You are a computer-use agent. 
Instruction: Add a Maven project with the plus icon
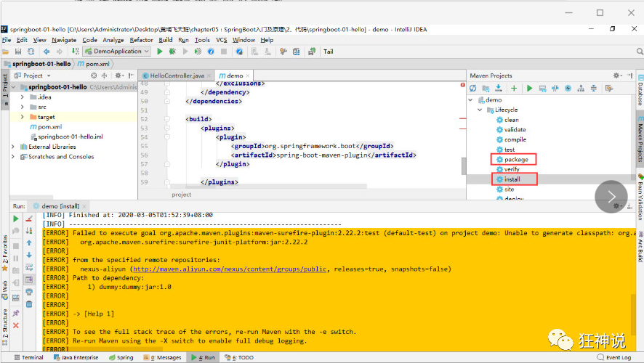click(514, 88)
